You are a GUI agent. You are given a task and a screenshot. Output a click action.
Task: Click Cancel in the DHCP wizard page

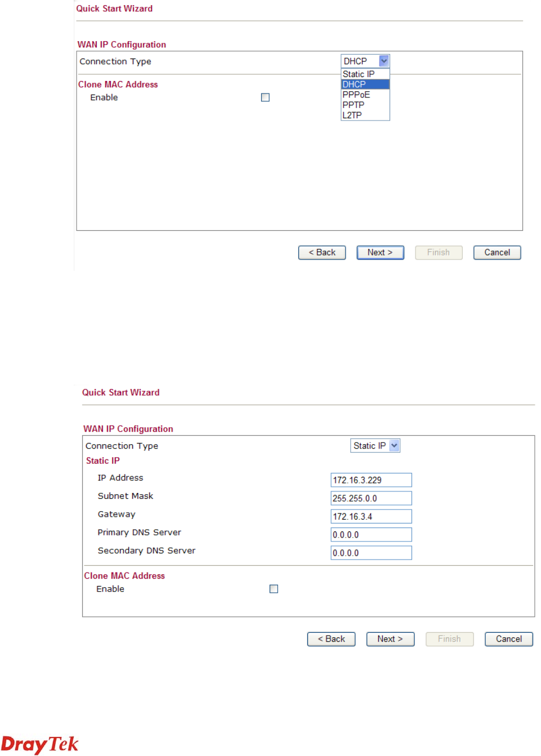[x=497, y=252]
